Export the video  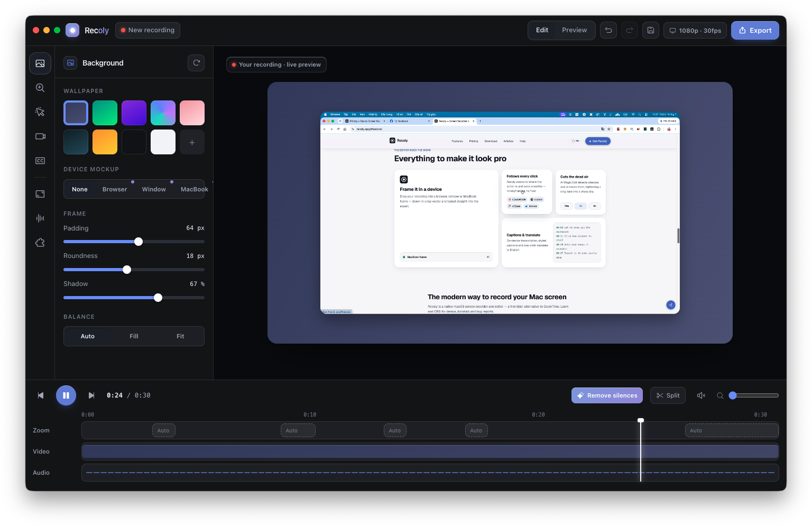755,30
